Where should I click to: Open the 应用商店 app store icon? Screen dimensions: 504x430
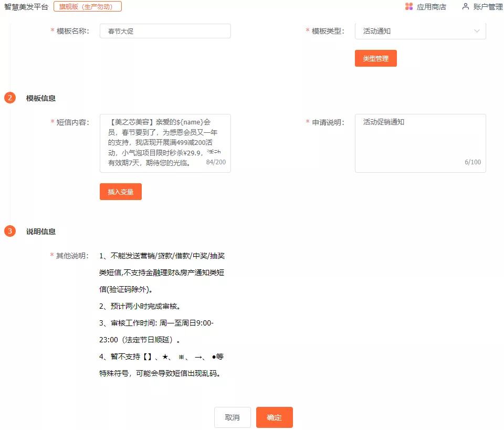pos(432,6)
